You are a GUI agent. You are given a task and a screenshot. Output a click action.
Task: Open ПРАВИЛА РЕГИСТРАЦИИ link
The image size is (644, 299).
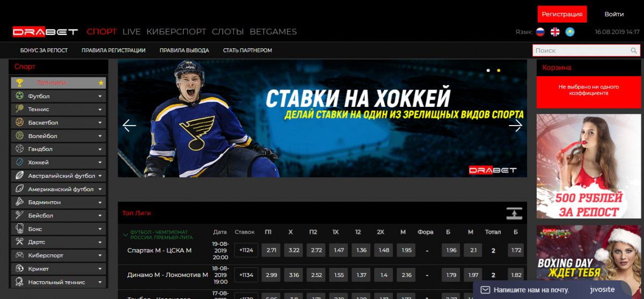[x=114, y=50]
